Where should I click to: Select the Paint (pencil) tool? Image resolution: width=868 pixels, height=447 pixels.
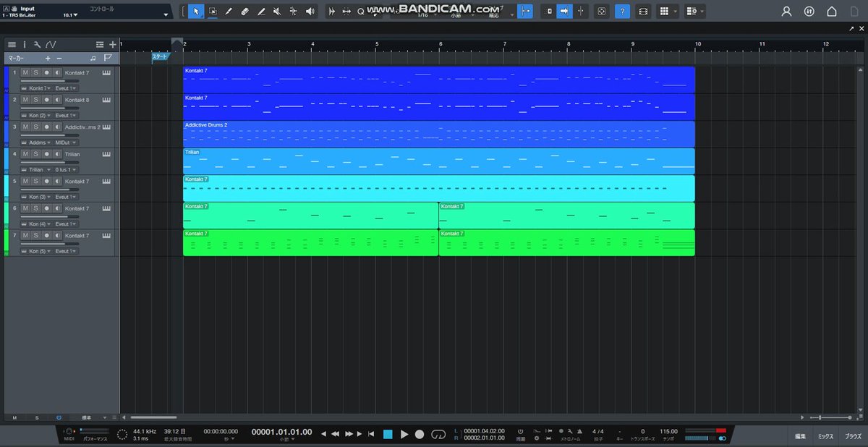coord(229,12)
